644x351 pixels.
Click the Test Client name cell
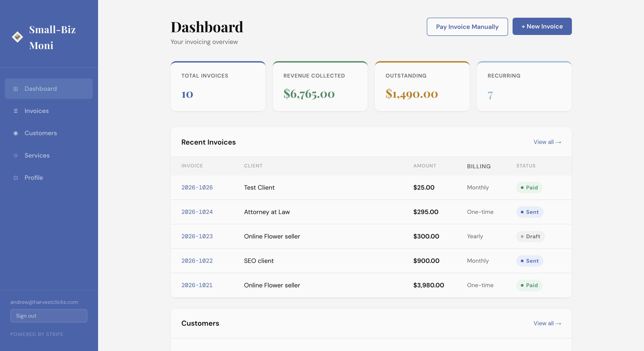[259, 187]
